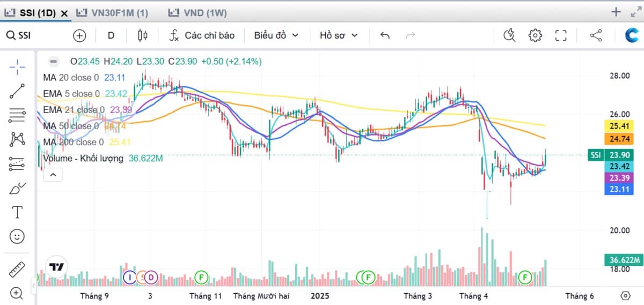Collapse the legend using minus button
This screenshot has height=305, width=644.
point(53,62)
